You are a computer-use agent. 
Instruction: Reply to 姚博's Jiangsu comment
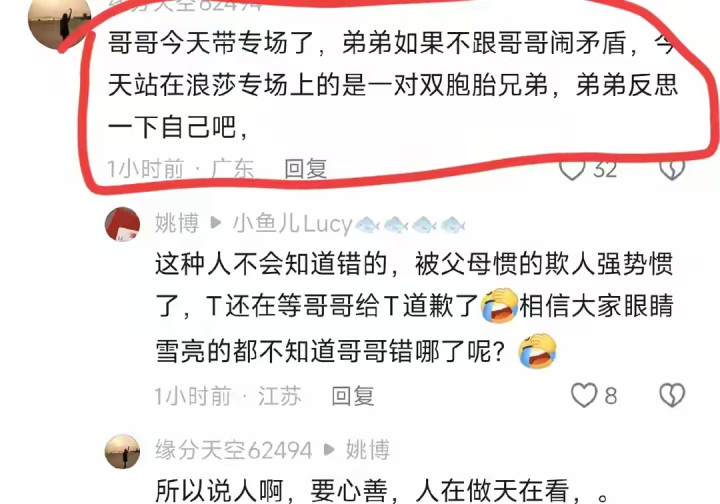tap(353, 396)
